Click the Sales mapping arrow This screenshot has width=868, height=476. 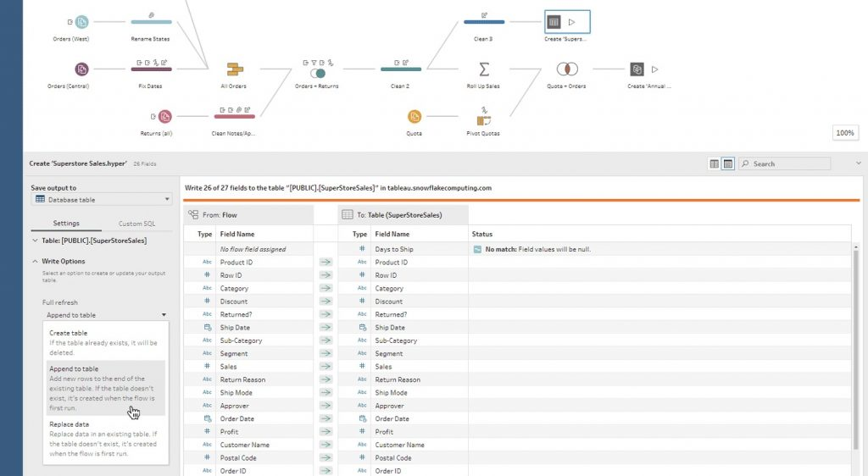(x=325, y=367)
